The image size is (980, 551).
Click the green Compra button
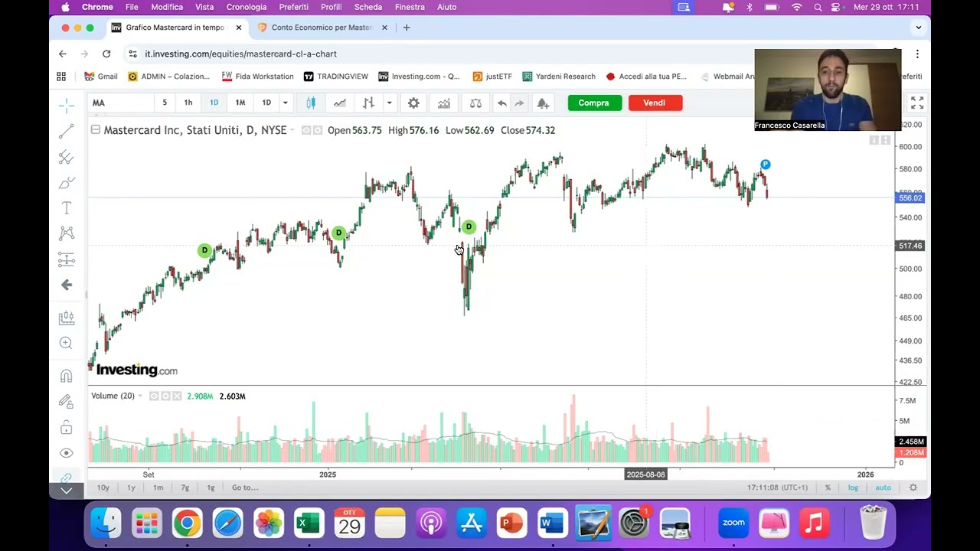594,103
